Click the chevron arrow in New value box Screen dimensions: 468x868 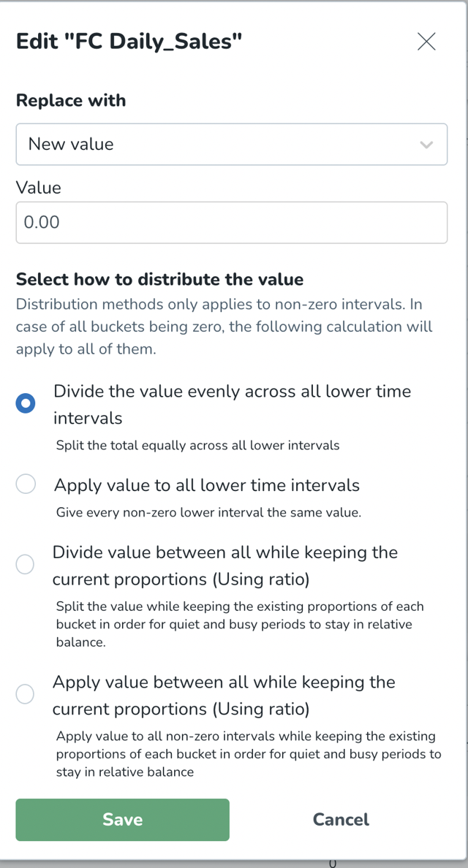tap(426, 145)
